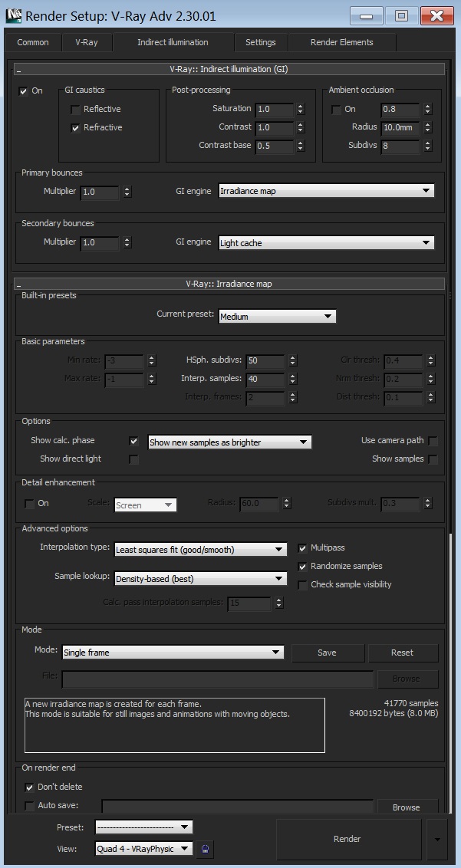Toggle the Multipass checkbox
This screenshot has height=868, width=461.
pyautogui.click(x=302, y=548)
